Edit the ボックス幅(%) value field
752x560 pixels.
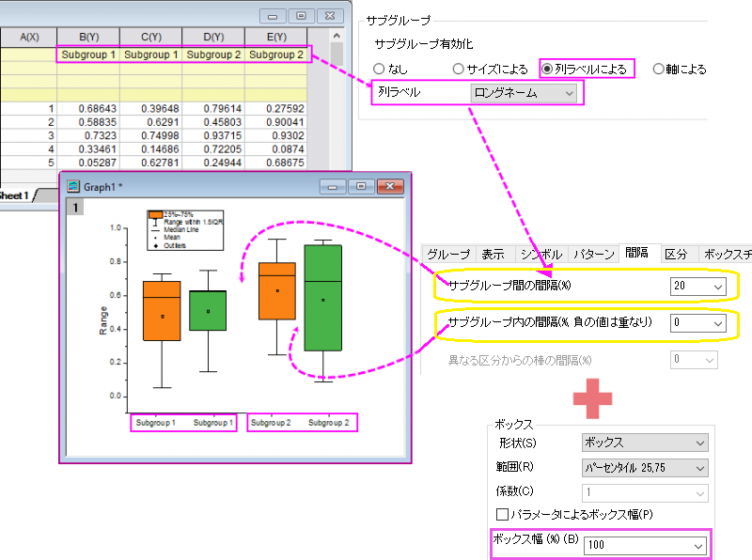pos(645,545)
